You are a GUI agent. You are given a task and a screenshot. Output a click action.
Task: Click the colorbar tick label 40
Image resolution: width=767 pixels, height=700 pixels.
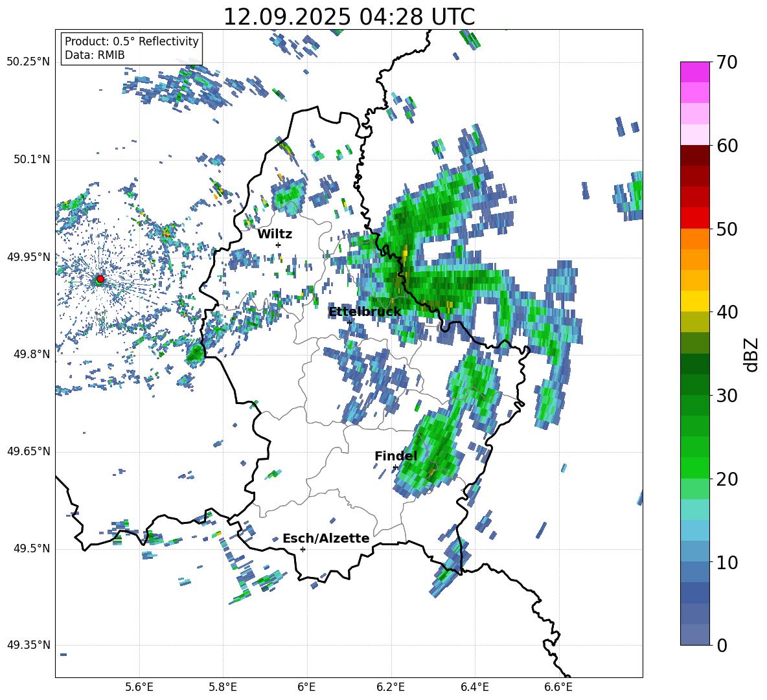coord(727,312)
